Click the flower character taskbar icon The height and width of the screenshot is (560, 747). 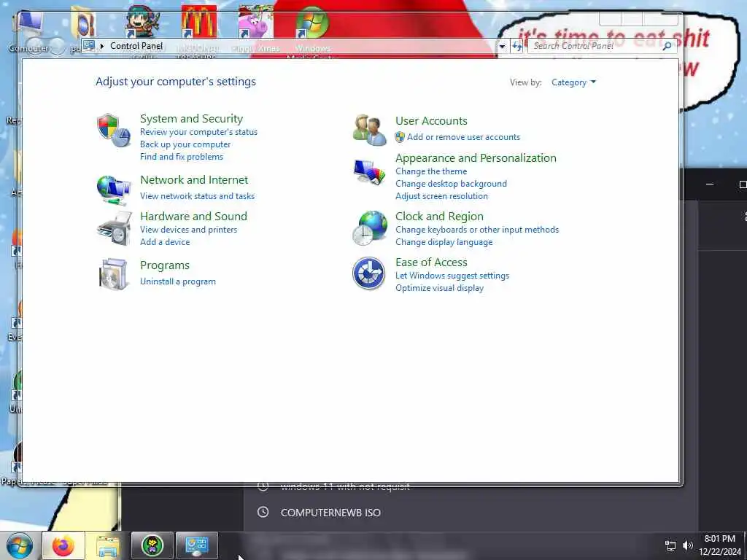coord(152,545)
